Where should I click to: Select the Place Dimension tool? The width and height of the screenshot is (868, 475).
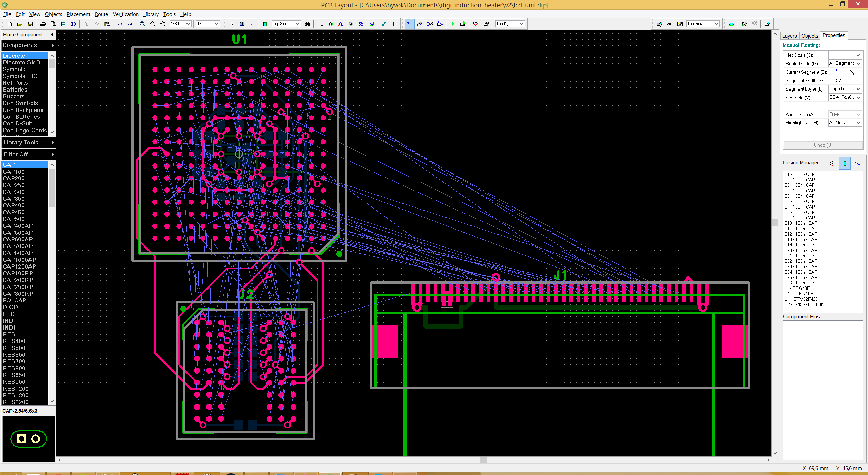384,24
